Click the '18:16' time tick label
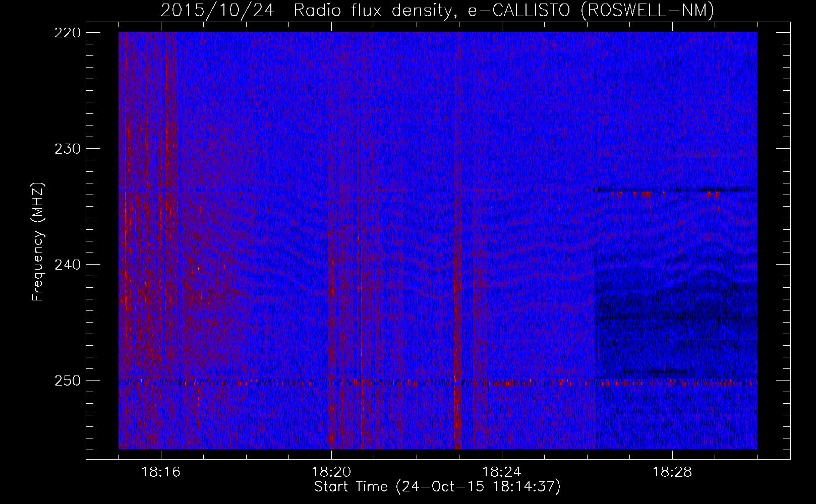The image size is (816, 504). (161, 472)
